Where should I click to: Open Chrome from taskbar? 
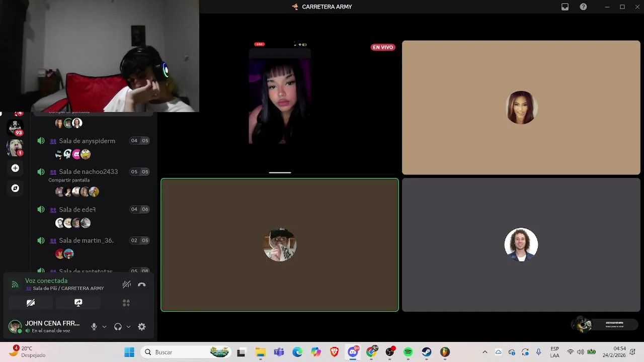click(371, 352)
